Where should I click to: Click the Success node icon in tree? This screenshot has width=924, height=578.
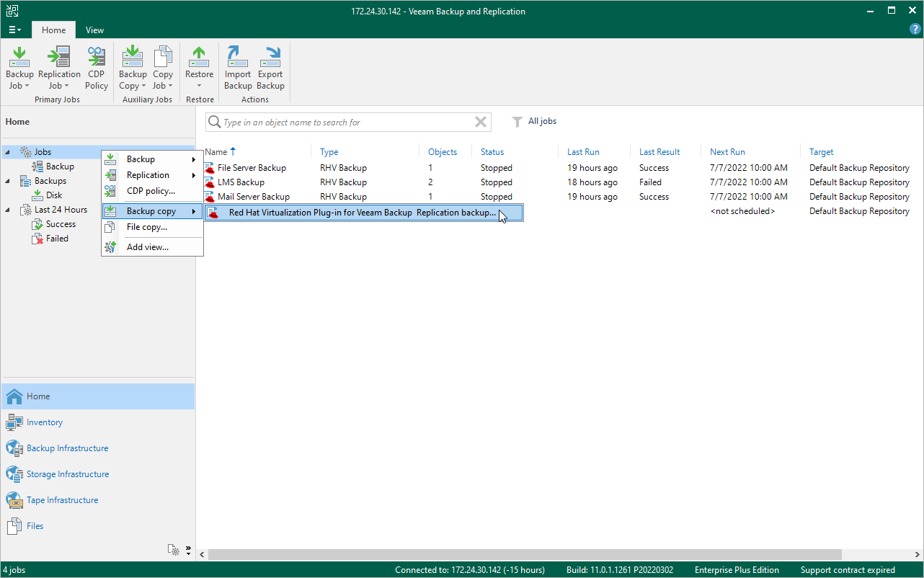point(39,224)
